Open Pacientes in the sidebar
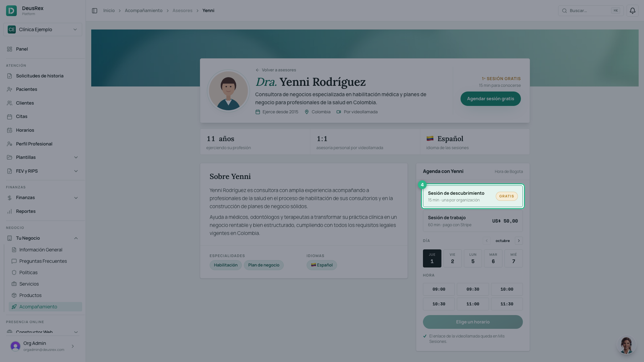Screen dimensions: 644x362 [x=43, y=89]
